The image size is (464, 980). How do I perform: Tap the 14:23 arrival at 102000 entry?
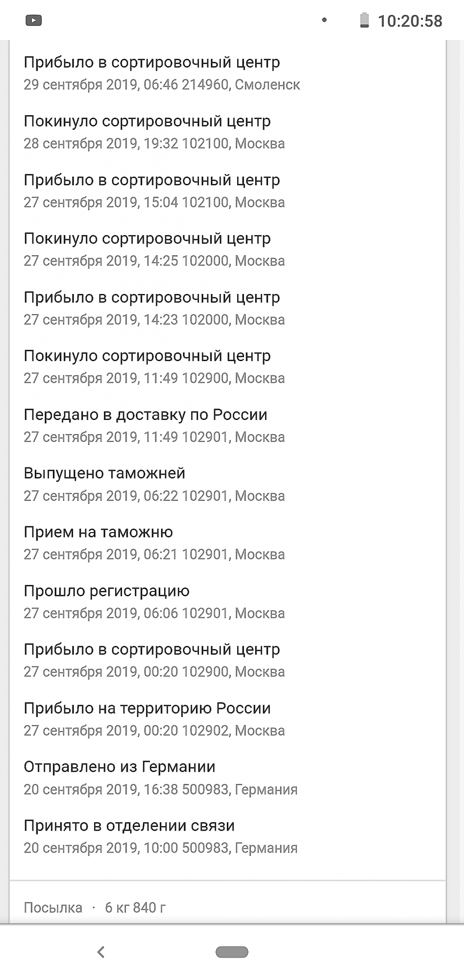(154, 308)
